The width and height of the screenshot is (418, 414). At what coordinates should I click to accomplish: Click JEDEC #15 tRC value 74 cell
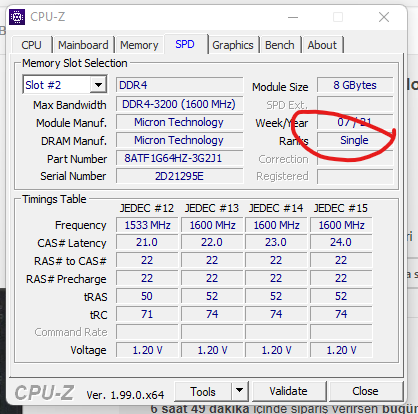341,314
